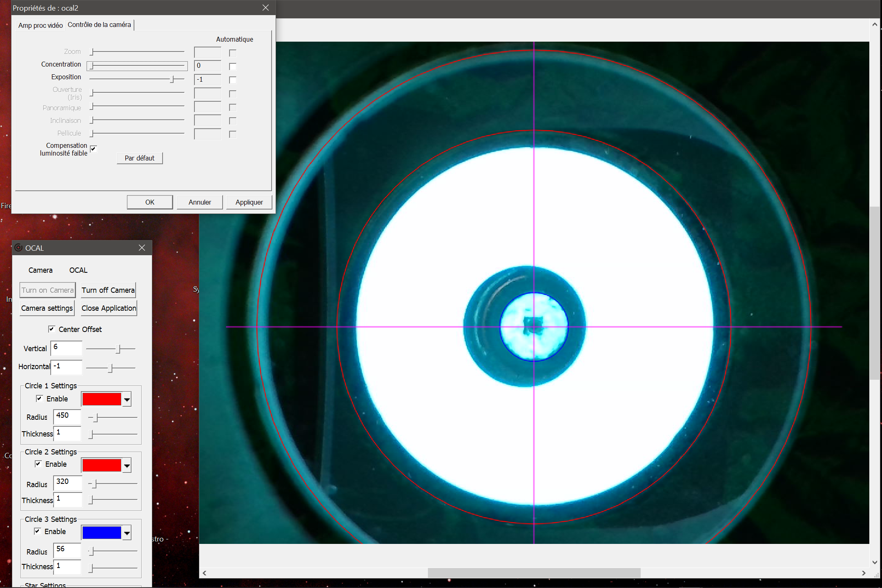Click the scroll down arrow of viewer
Screen dimensions: 882x588
tap(875, 562)
